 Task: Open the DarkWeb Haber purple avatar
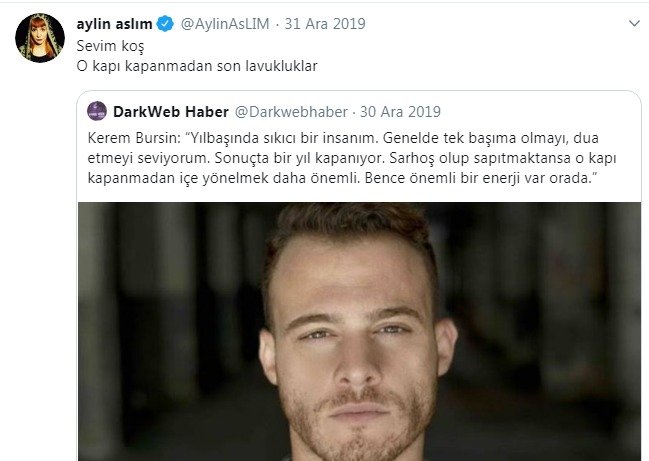point(97,111)
